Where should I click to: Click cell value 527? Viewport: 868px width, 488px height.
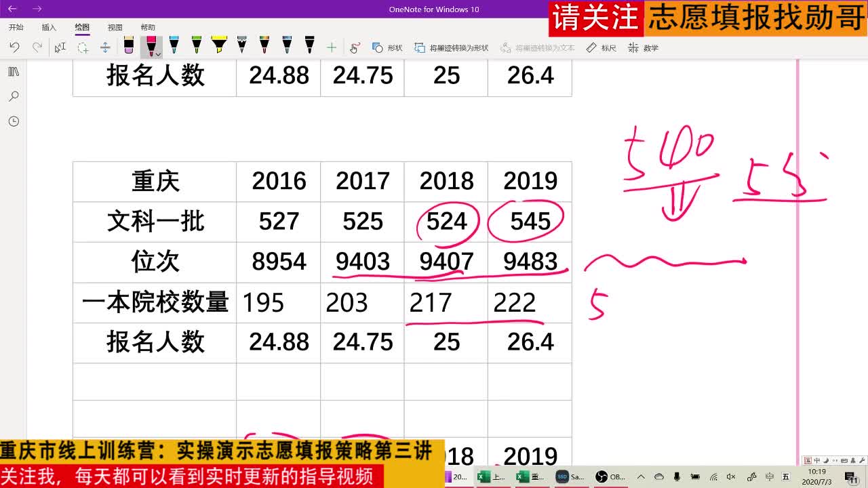[x=279, y=222]
